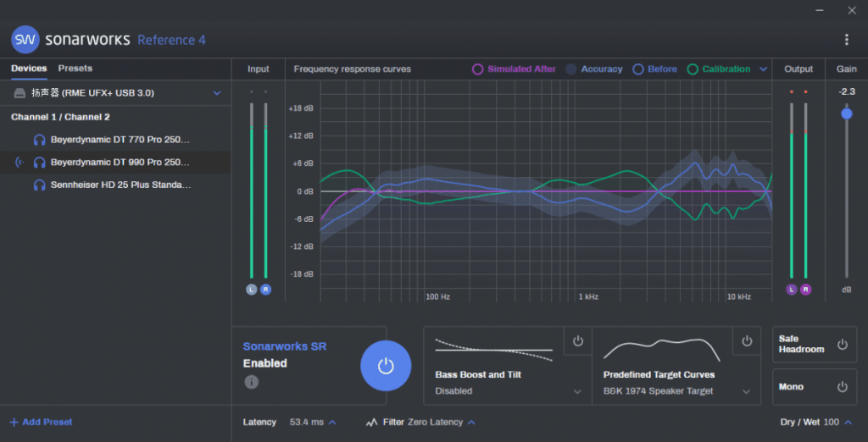
Task: Switch to the Devices tab
Action: pyautogui.click(x=29, y=69)
